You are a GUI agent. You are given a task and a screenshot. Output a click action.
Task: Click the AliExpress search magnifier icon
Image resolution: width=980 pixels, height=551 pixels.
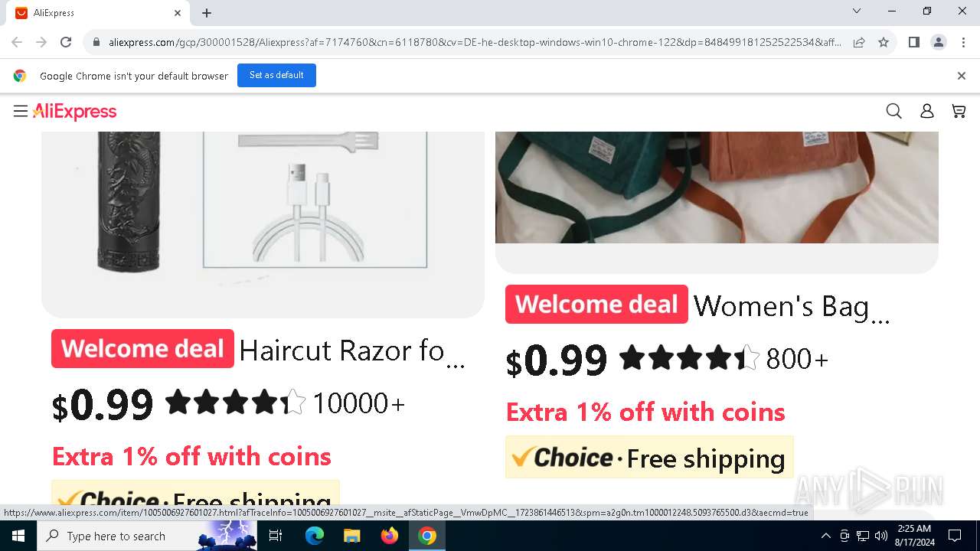pos(893,112)
